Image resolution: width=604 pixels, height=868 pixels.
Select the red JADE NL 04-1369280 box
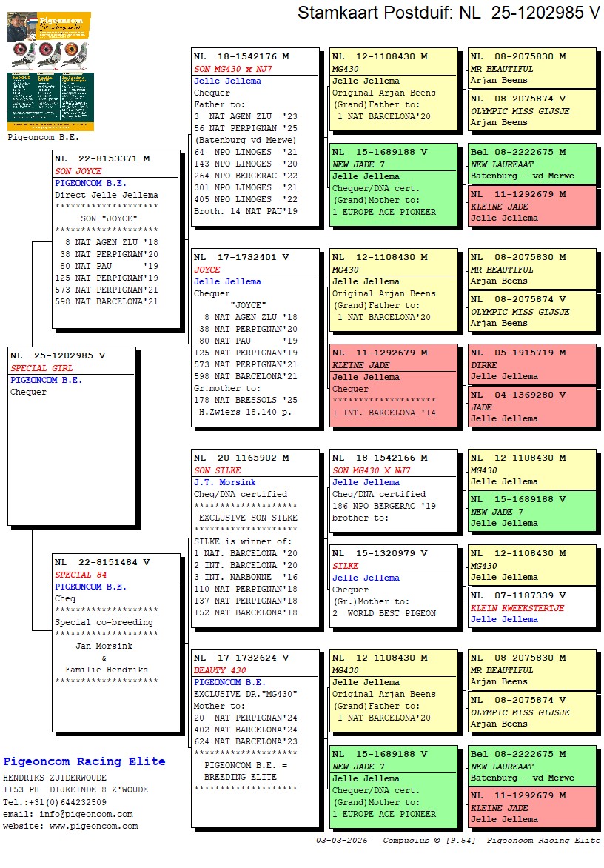tap(531, 407)
